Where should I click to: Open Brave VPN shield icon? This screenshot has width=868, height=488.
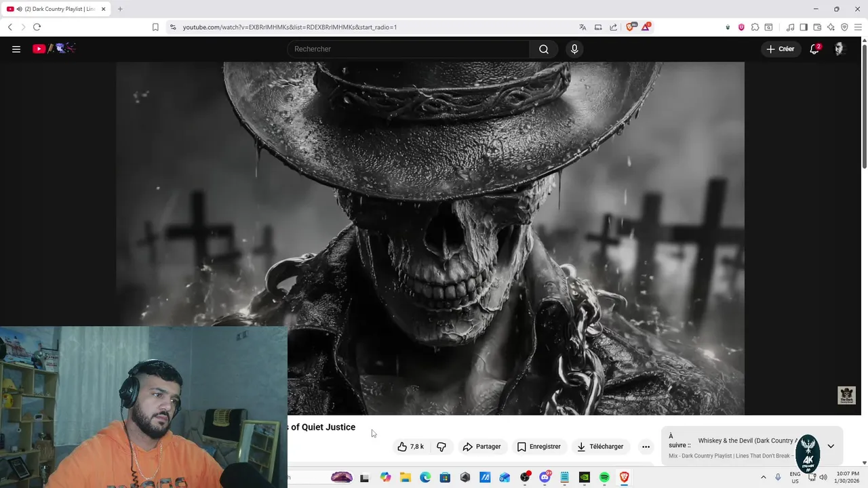click(x=844, y=27)
